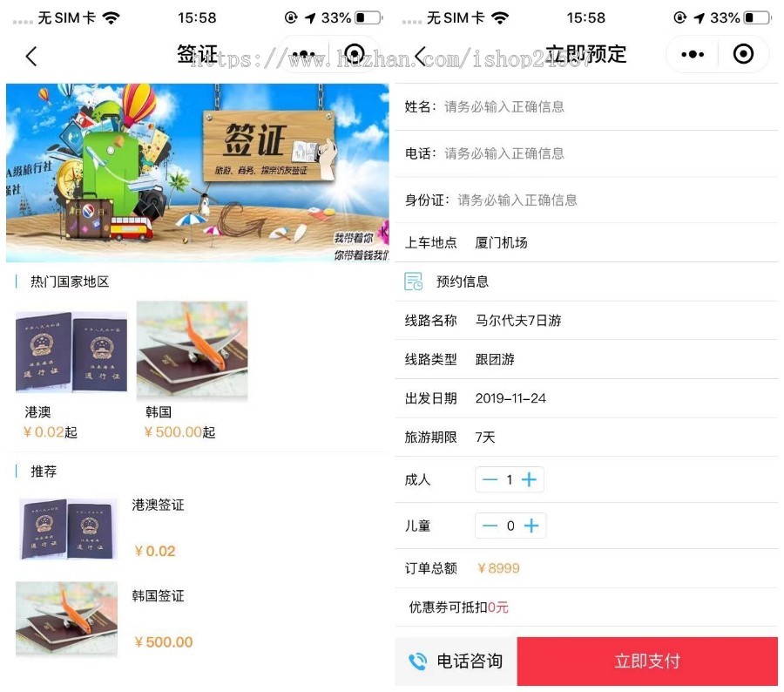784x692 pixels.
Task: Tap the 签证 banner image
Action: pyautogui.click(x=198, y=173)
